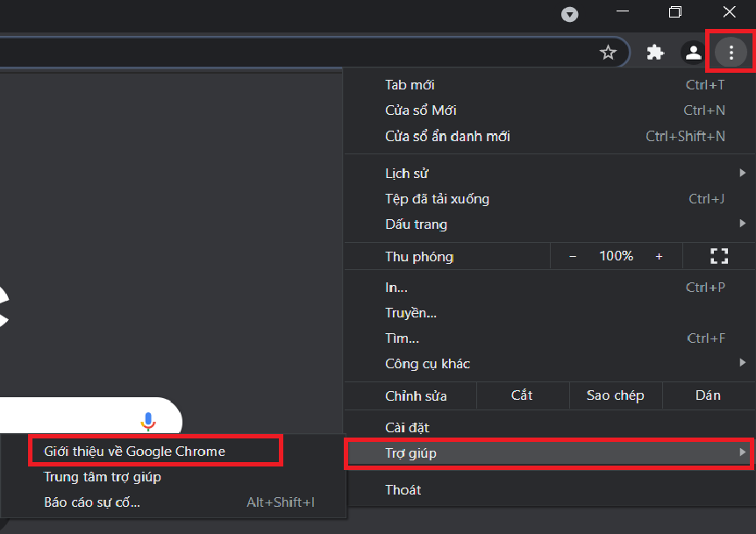Bookmark the page using the star icon
This screenshot has height=534, width=756.
(609, 52)
